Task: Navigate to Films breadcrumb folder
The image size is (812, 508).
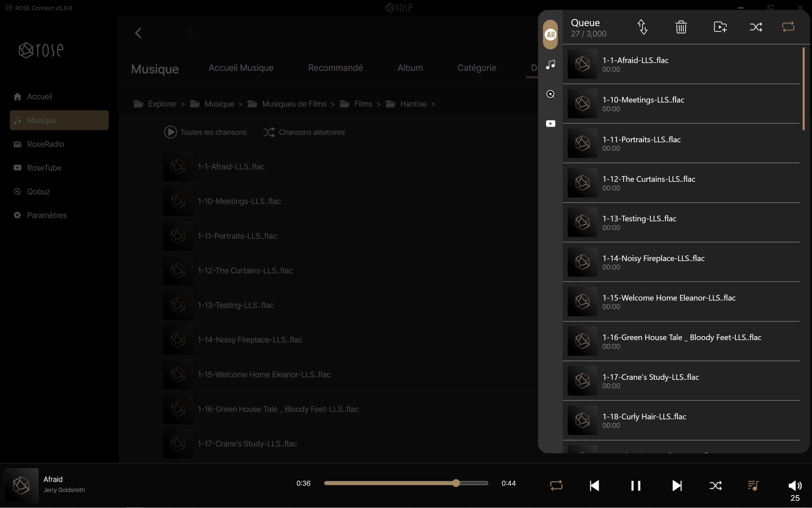Action: pos(356,104)
